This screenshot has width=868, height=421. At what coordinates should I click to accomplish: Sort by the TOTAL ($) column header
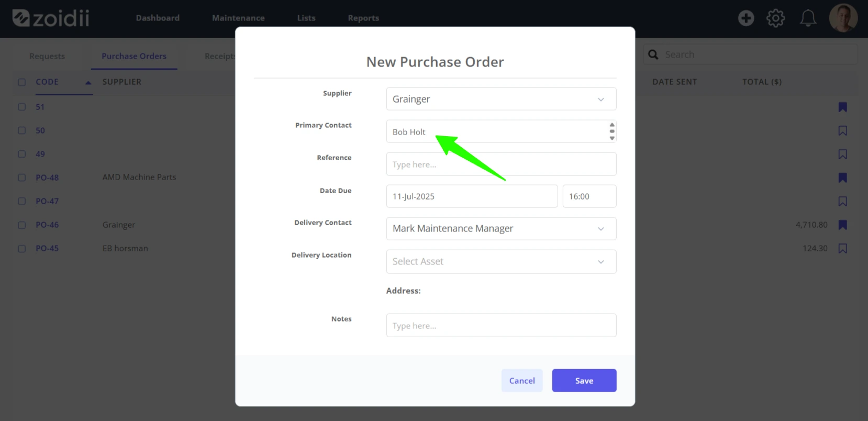pyautogui.click(x=762, y=82)
